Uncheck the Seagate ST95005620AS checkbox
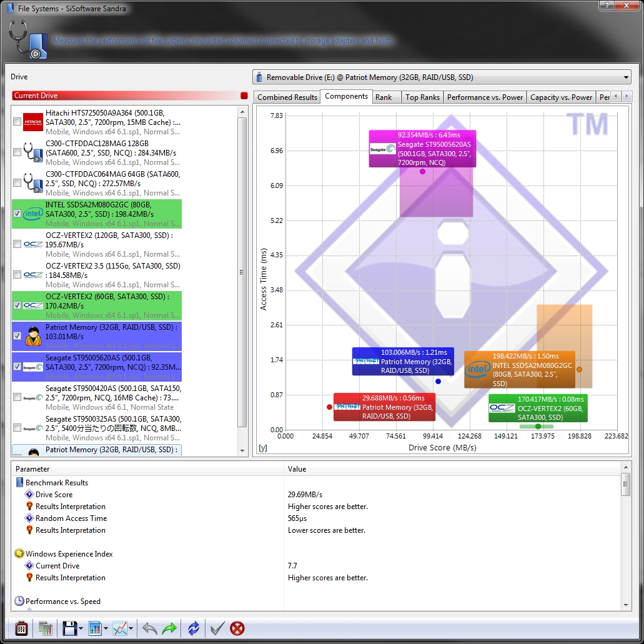This screenshot has width=644, height=644. 17,367
